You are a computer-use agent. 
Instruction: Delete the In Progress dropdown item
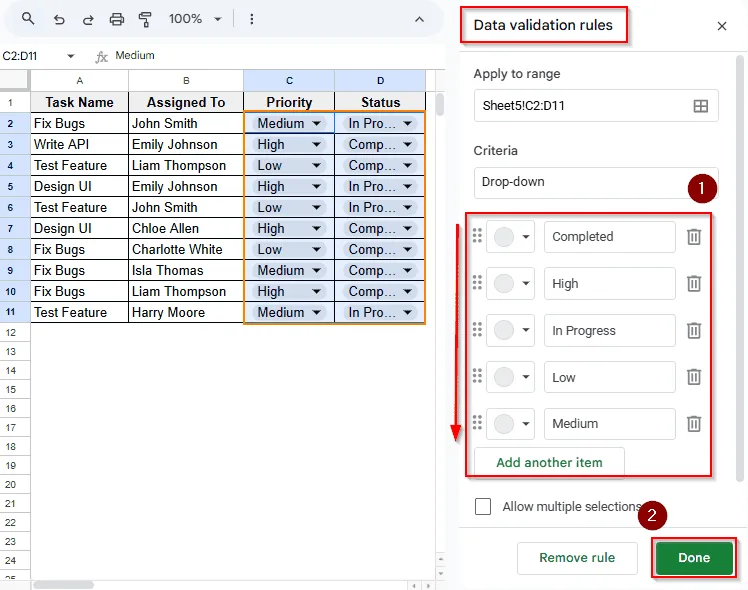click(694, 330)
